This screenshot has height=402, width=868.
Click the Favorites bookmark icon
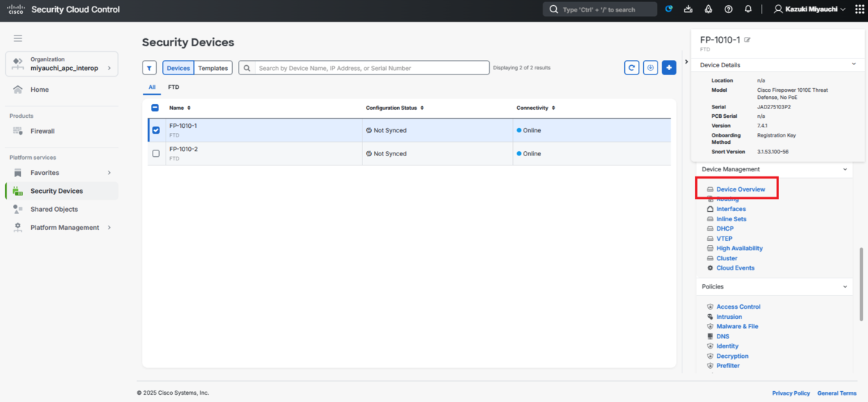(x=18, y=173)
